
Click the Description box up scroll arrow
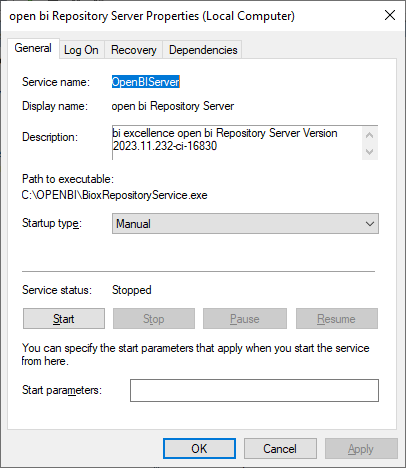369,135
